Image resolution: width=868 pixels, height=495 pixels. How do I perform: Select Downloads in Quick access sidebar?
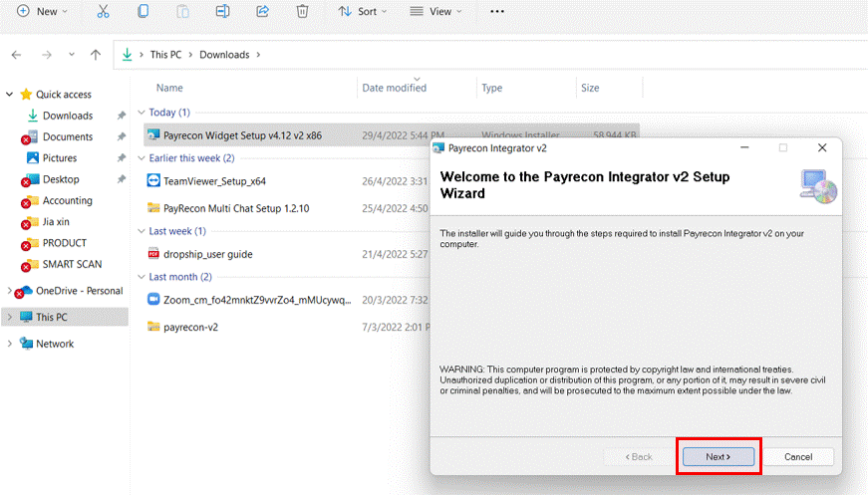tap(68, 116)
